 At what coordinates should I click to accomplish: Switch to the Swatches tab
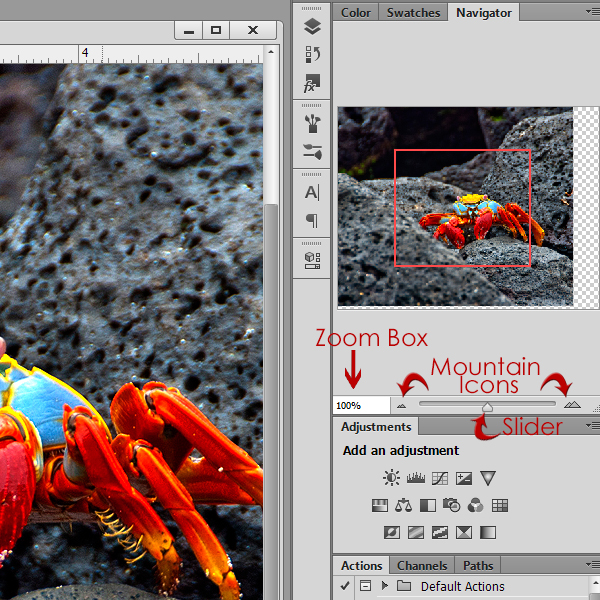point(413,13)
